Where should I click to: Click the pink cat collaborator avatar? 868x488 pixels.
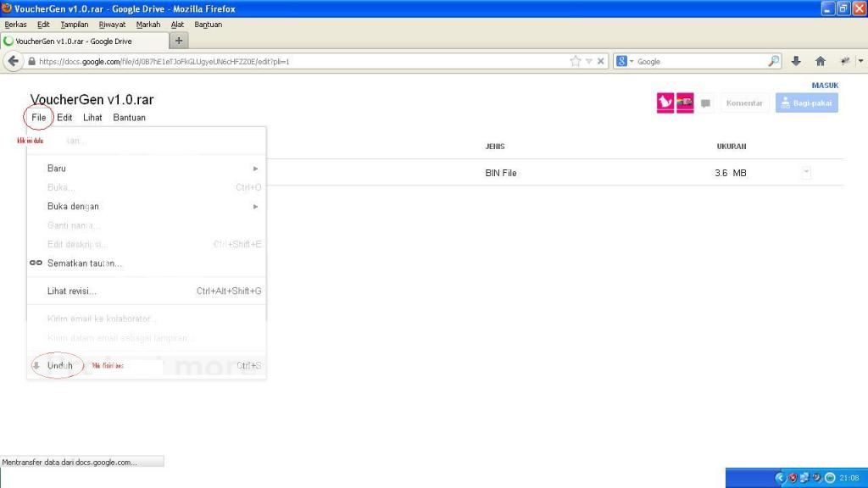(665, 103)
